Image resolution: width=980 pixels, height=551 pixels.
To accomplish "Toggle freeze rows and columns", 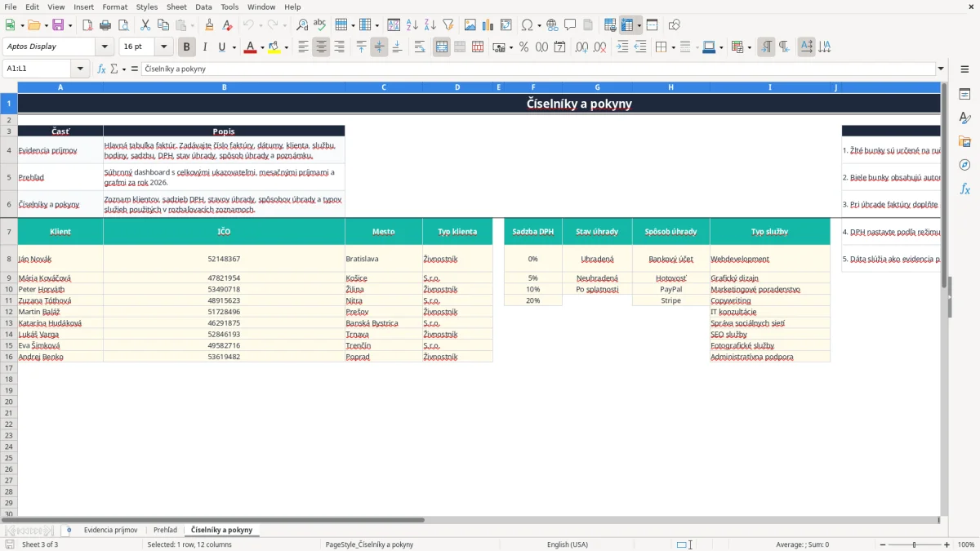I will pos(627,25).
